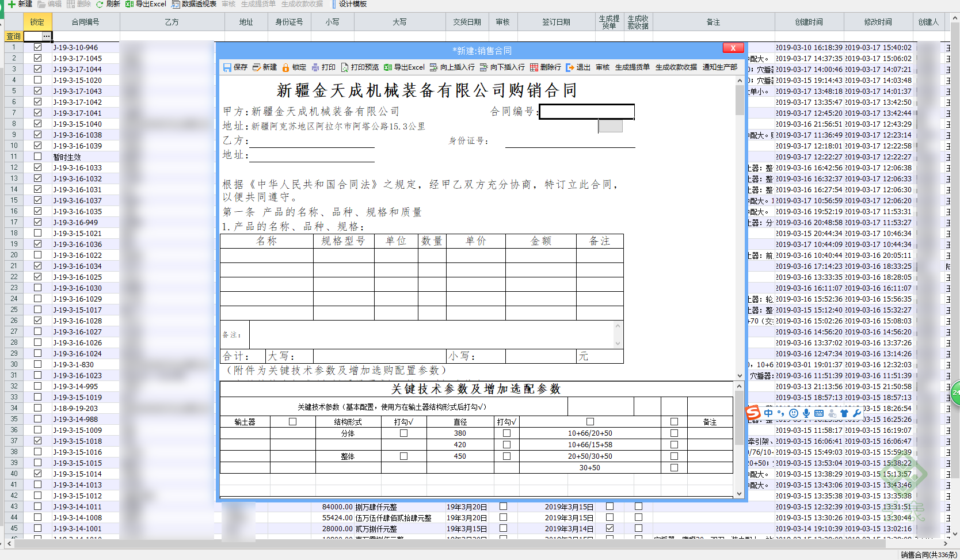This screenshot has width=960, height=560.
Task: Click the 设计模板 design template icon
Action: [x=334, y=4]
